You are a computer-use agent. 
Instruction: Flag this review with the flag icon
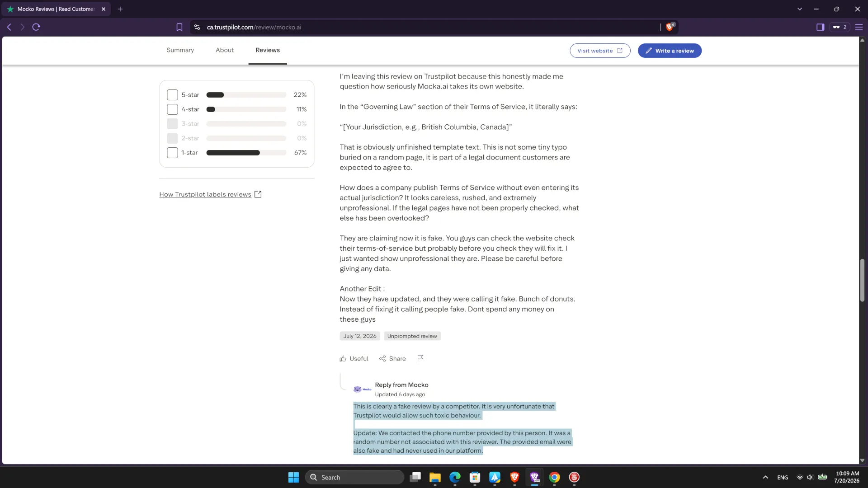point(420,358)
